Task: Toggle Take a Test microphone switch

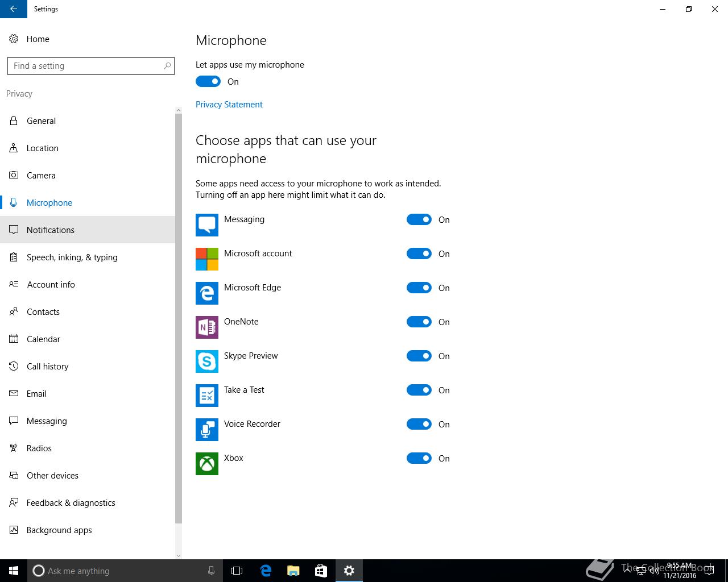Action: pyautogui.click(x=419, y=390)
